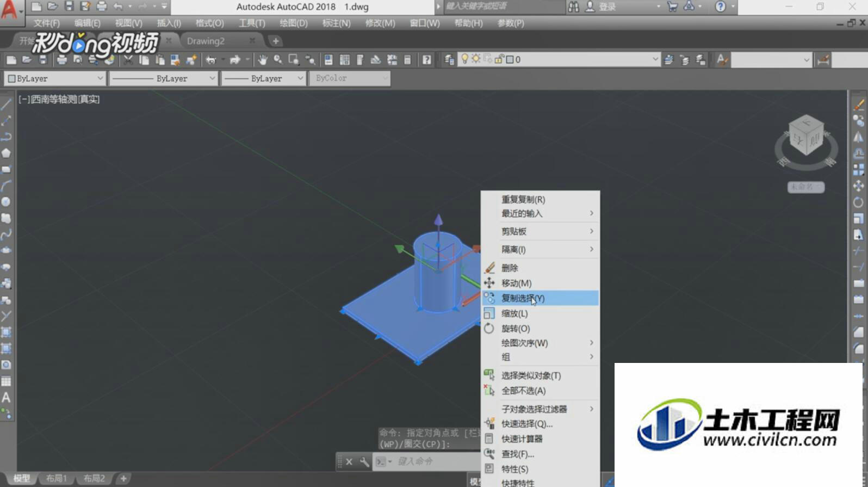The width and height of the screenshot is (868, 487).
Task: Select the Move tool in right toolbar
Action: [859, 186]
